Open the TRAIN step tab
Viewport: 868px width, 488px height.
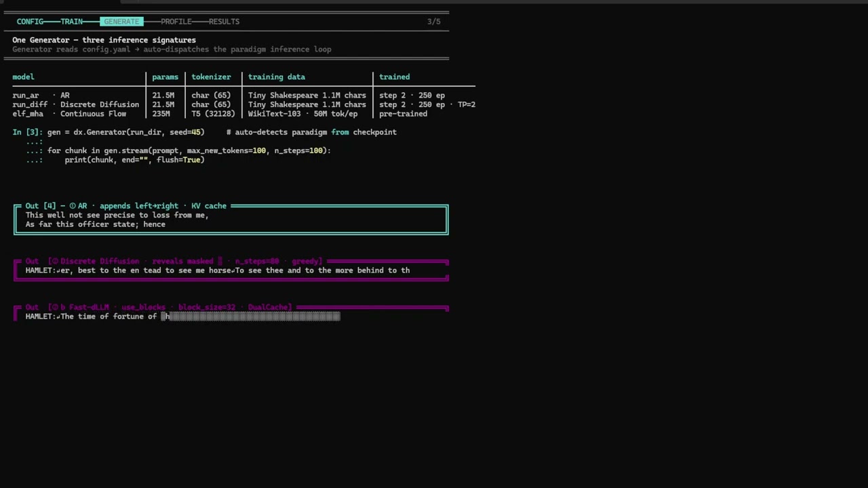72,22
